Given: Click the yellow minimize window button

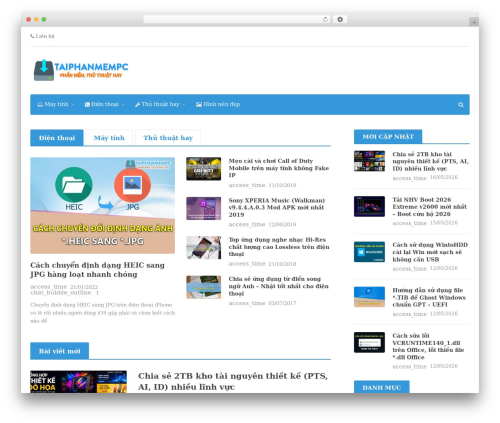Looking at the screenshot, I should 36,19.
